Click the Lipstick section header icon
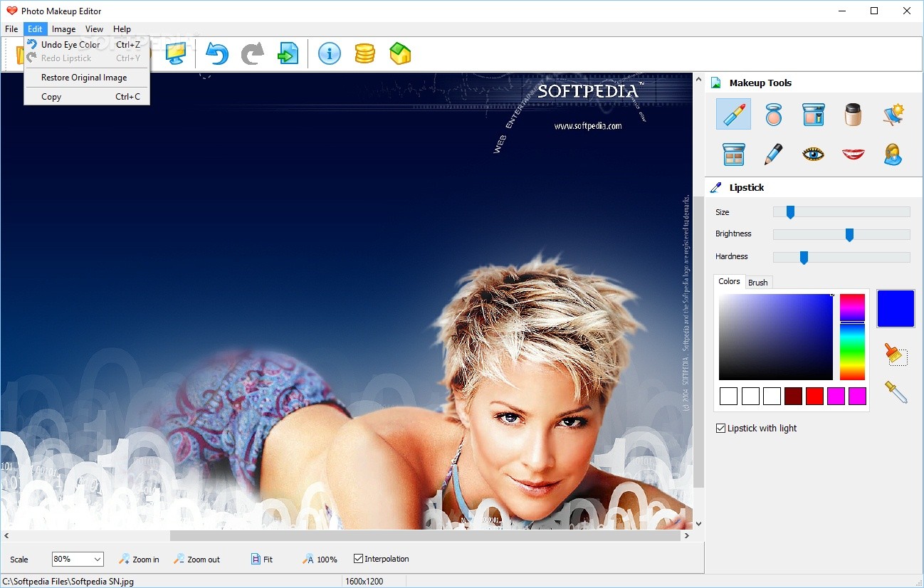Viewport: 924px width, 588px height. (x=716, y=187)
